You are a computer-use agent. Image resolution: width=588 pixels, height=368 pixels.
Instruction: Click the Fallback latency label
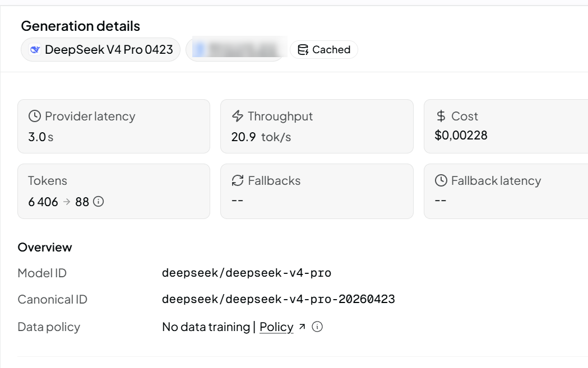(496, 181)
